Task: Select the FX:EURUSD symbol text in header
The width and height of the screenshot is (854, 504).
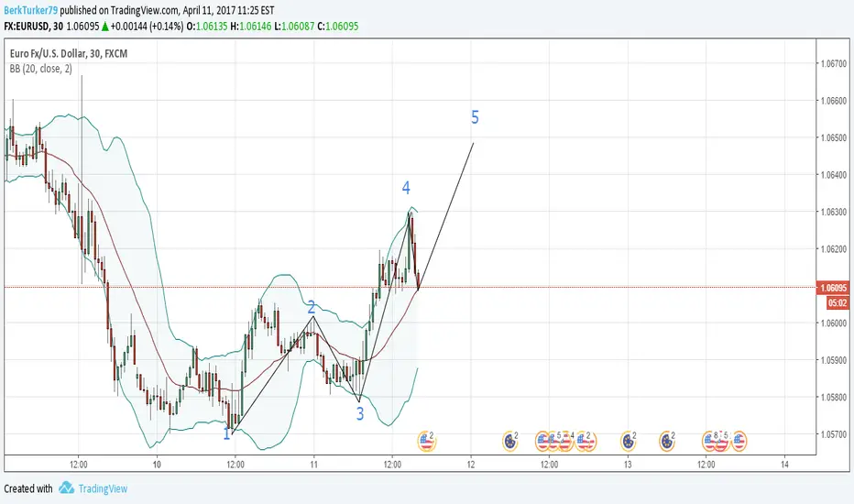Action: click(26, 27)
